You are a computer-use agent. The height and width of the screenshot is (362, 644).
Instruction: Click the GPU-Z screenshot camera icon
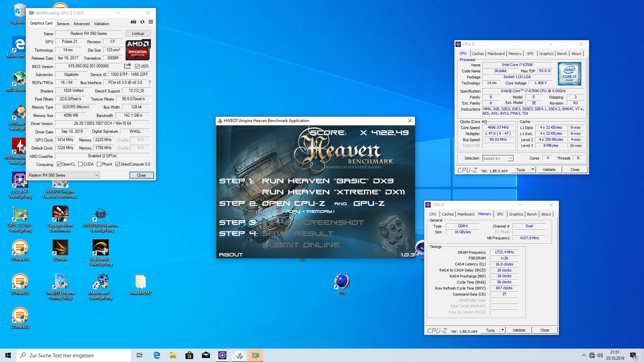(x=133, y=22)
